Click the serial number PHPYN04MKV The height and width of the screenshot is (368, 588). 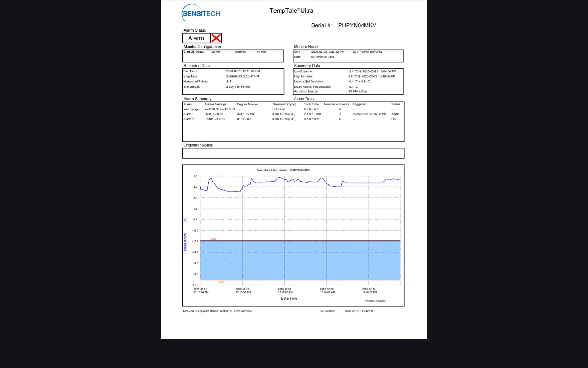(x=357, y=25)
